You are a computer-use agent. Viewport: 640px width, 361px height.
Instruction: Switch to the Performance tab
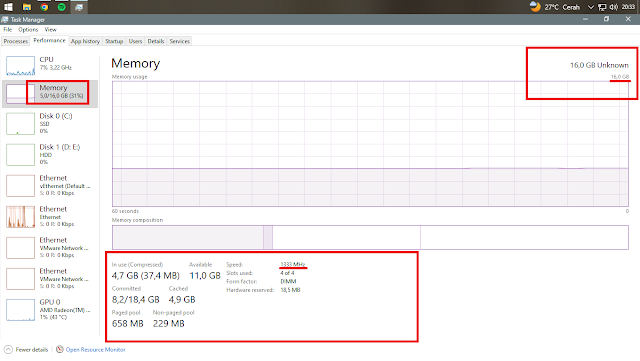click(49, 40)
